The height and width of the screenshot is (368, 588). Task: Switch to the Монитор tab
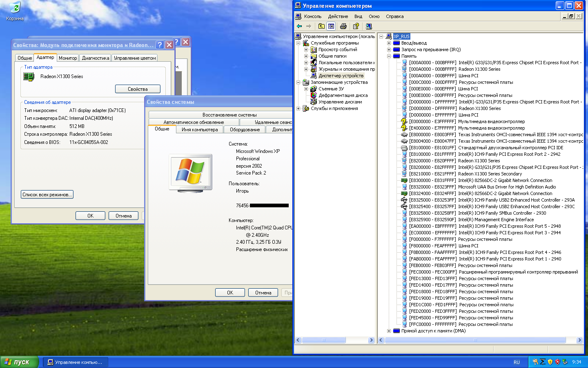click(68, 58)
